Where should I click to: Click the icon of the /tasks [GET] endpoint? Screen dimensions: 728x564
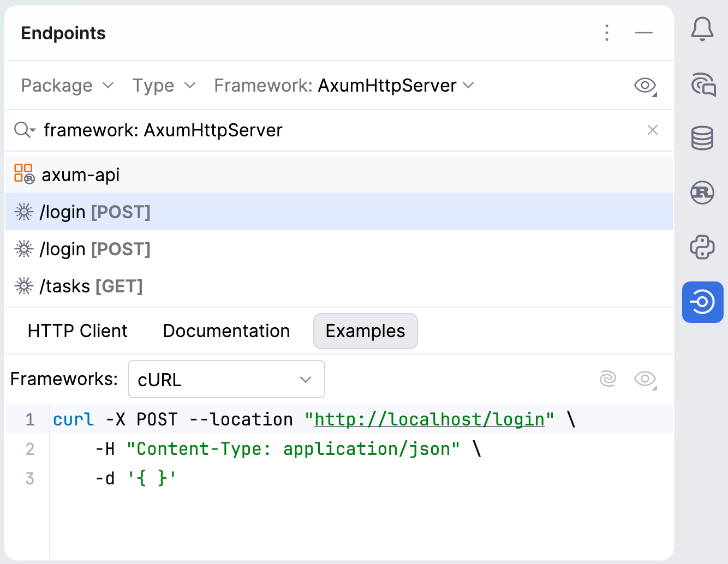[x=24, y=286]
